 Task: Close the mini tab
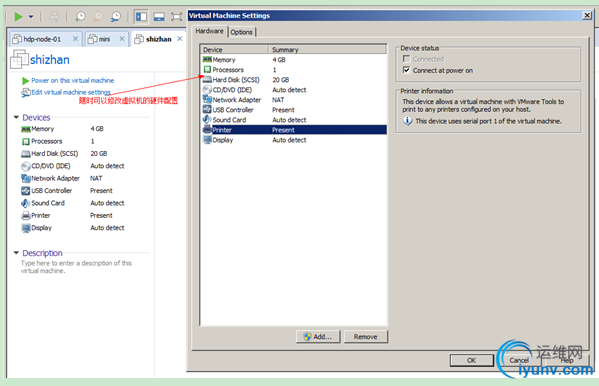tap(122, 39)
